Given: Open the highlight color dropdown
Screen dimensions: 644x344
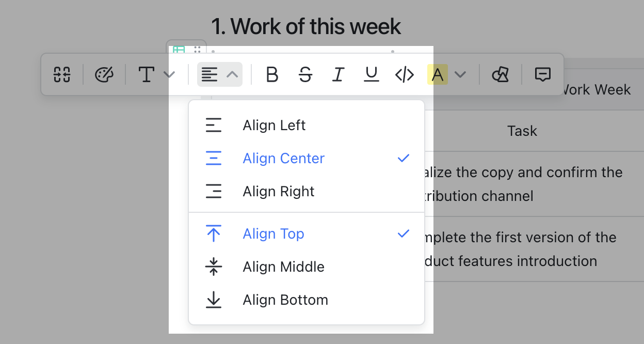Looking at the screenshot, I should [460, 74].
